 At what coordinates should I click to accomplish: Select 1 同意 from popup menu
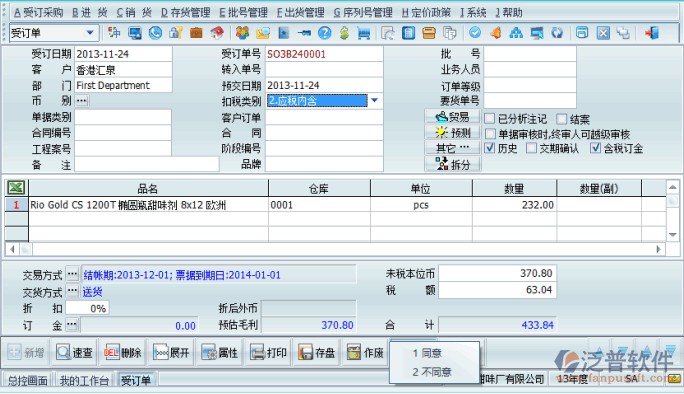coord(428,353)
